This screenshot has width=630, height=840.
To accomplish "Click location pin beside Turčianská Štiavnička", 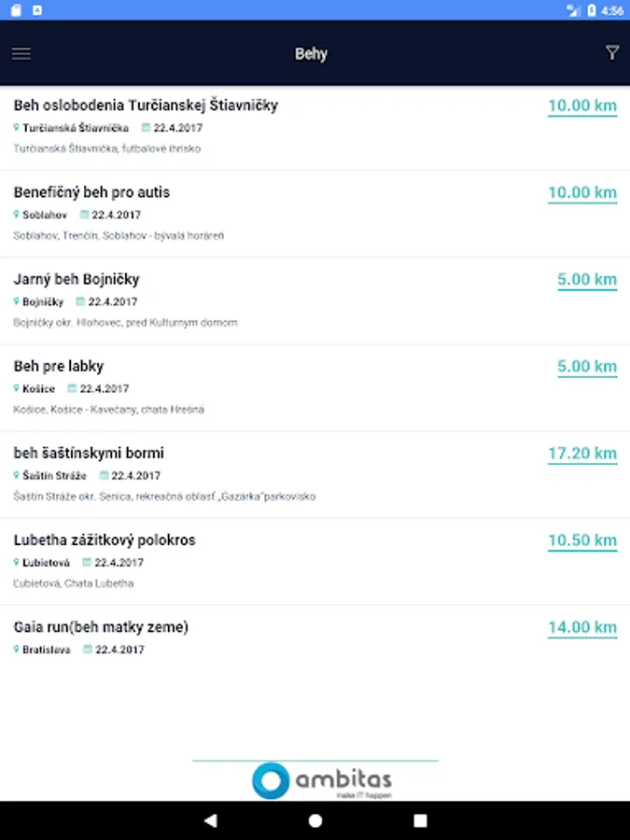I will click(x=17, y=128).
